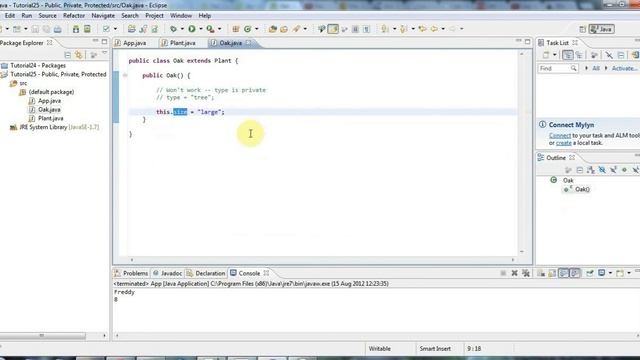Click the Run (green play) toolbar button

(191, 29)
